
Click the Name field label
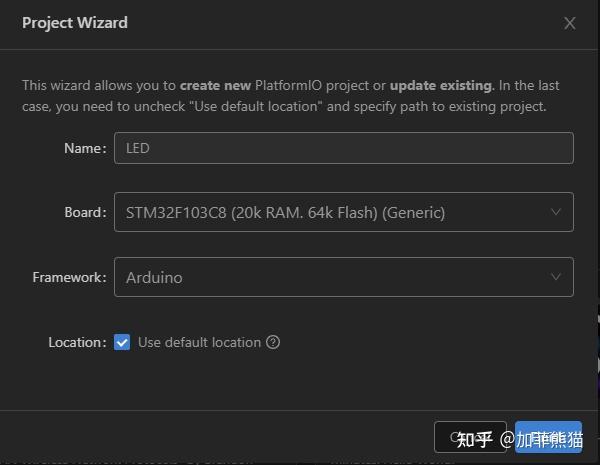(x=84, y=148)
